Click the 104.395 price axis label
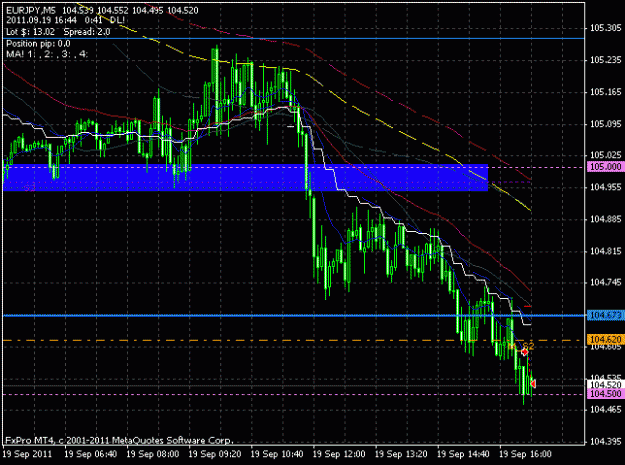This screenshot has width=625, height=465. (x=605, y=441)
